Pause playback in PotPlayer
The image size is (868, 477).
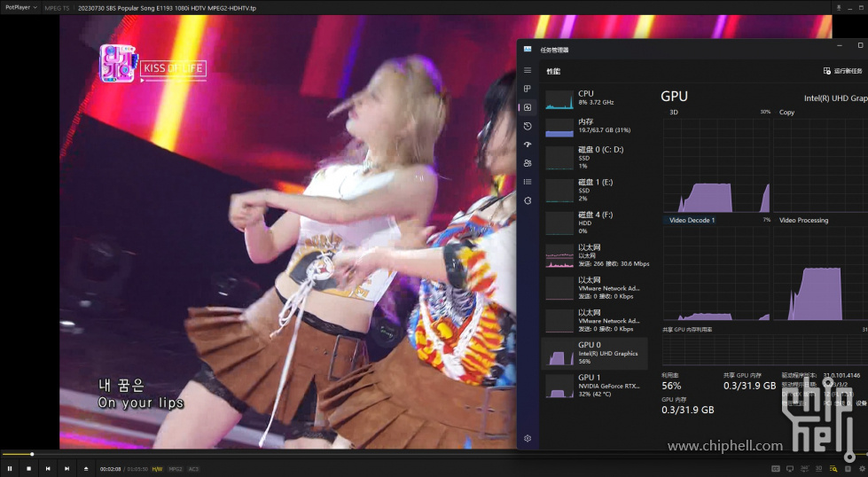coord(10,469)
